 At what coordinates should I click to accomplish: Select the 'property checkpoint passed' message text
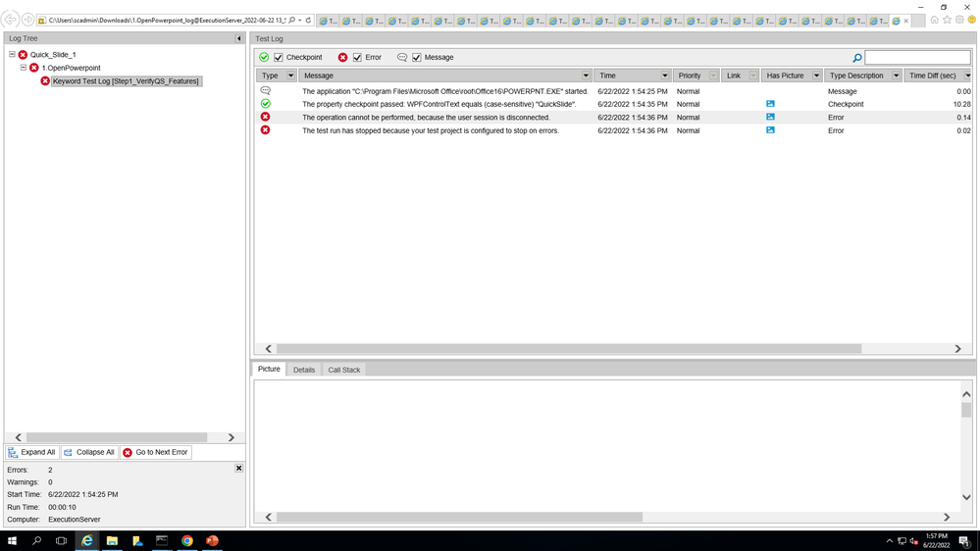pyautogui.click(x=439, y=104)
